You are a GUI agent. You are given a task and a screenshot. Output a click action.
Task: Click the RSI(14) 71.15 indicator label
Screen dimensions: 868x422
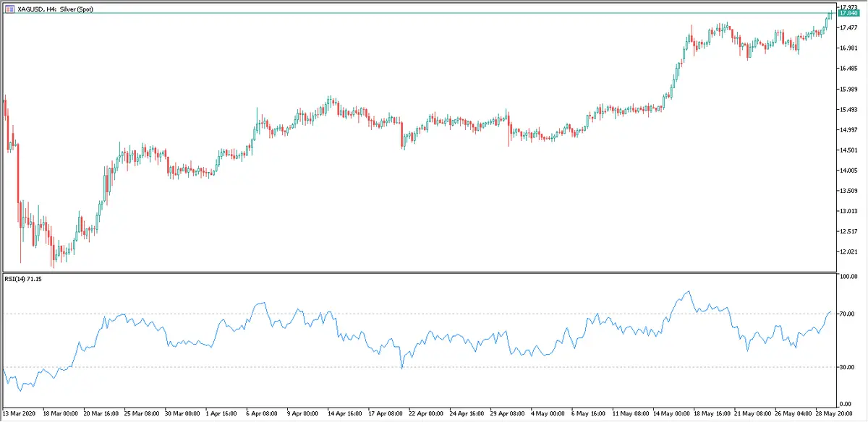pyautogui.click(x=23, y=279)
